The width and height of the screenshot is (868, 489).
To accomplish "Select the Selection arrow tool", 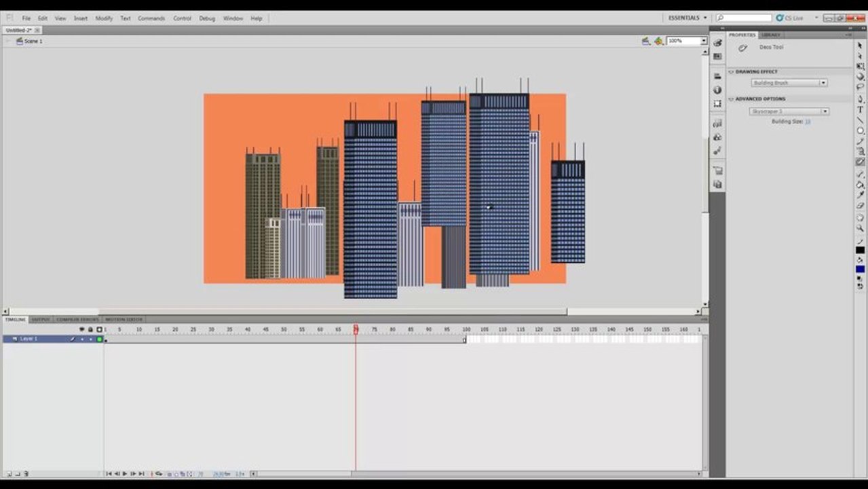I will (860, 45).
